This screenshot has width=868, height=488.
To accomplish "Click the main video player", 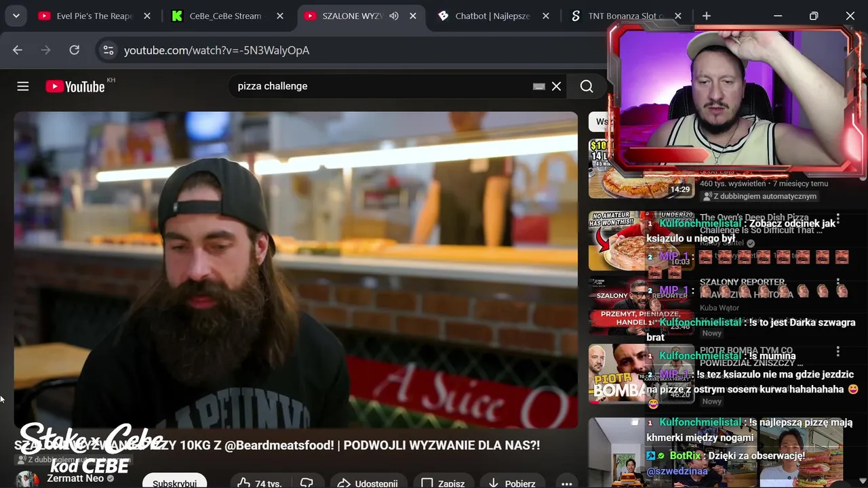I will click(x=296, y=270).
